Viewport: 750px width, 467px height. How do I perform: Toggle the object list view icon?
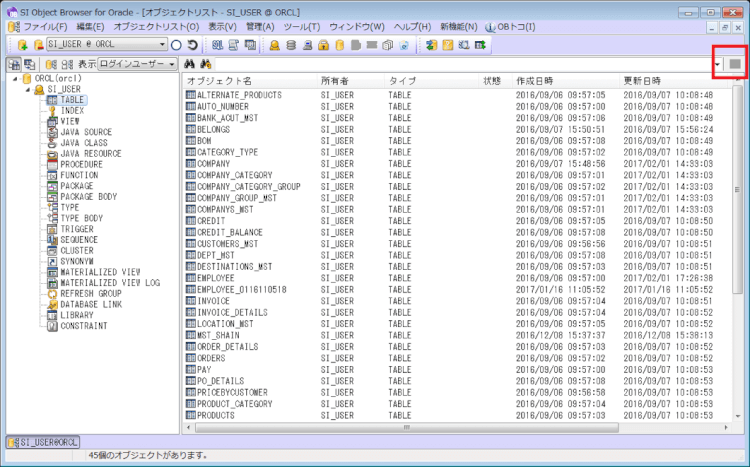pos(14,64)
